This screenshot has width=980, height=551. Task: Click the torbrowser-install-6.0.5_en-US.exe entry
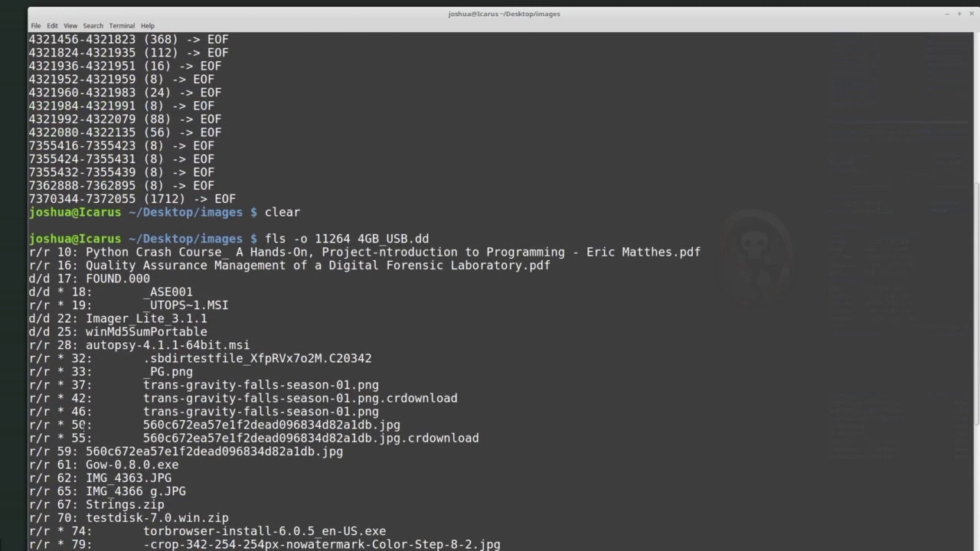coord(207,531)
